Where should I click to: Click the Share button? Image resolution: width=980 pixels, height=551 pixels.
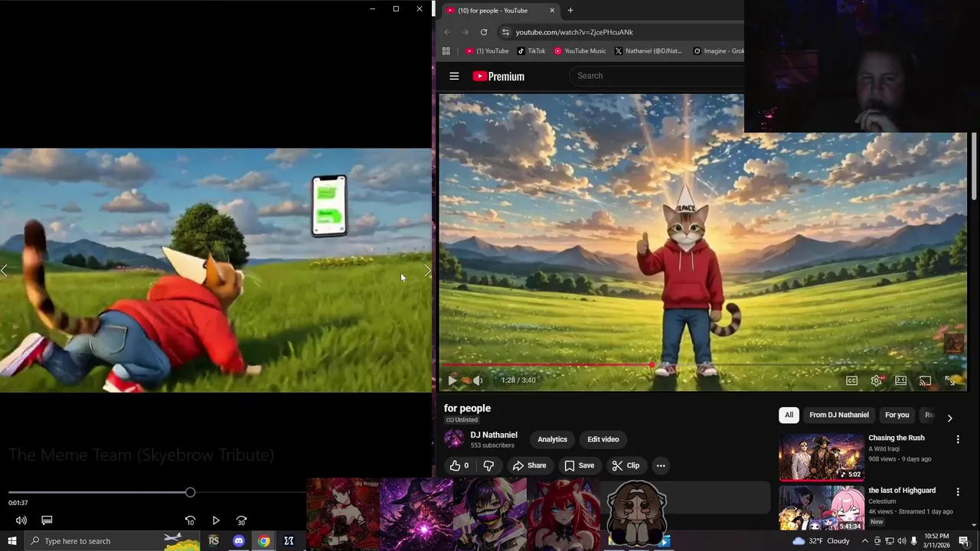click(x=530, y=465)
